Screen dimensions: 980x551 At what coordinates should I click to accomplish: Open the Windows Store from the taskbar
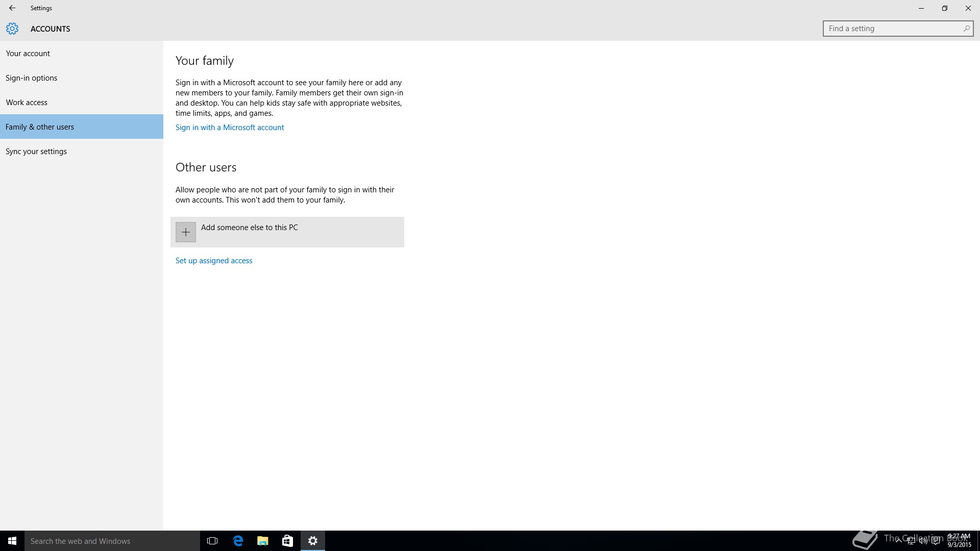[x=287, y=541]
